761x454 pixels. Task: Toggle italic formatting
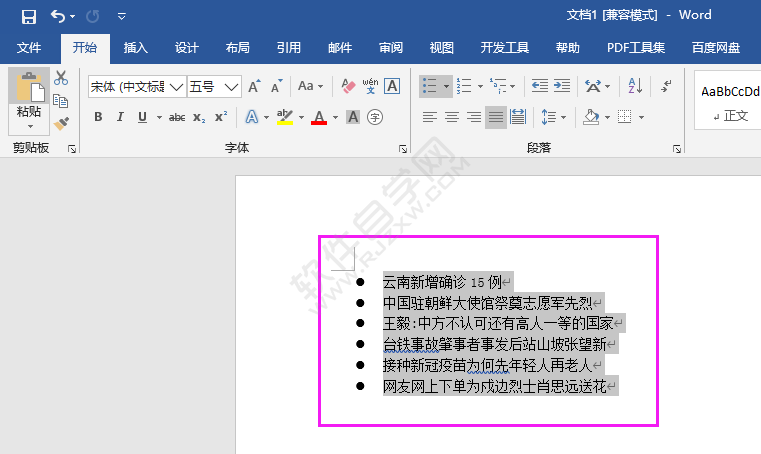(x=120, y=117)
